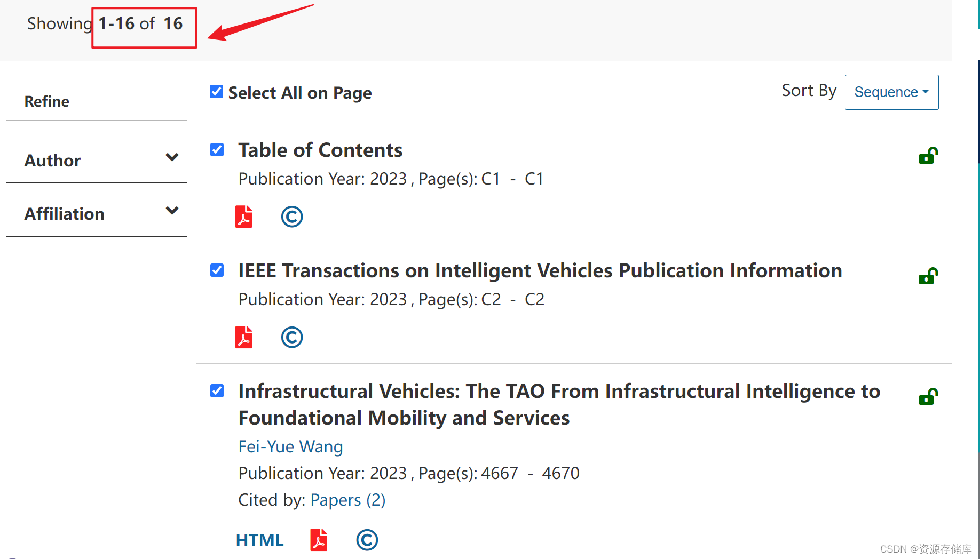
Task: Open copyright permissions for Publication Information entry
Action: point(292,337)
